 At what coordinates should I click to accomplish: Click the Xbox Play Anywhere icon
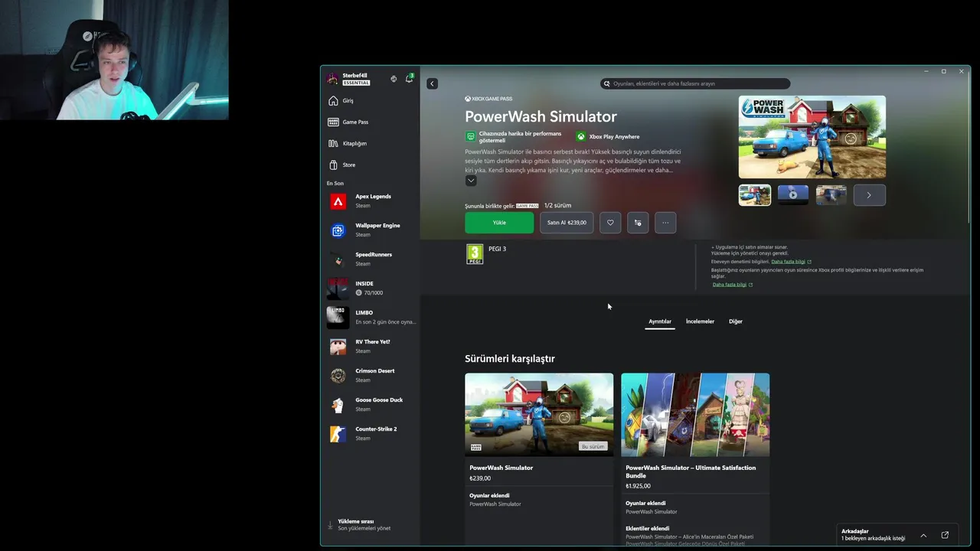(x=581, y=137)
